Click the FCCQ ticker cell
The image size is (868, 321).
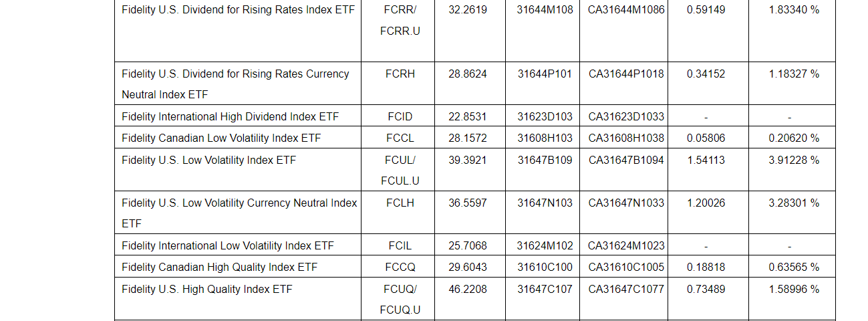coord(400,267)
